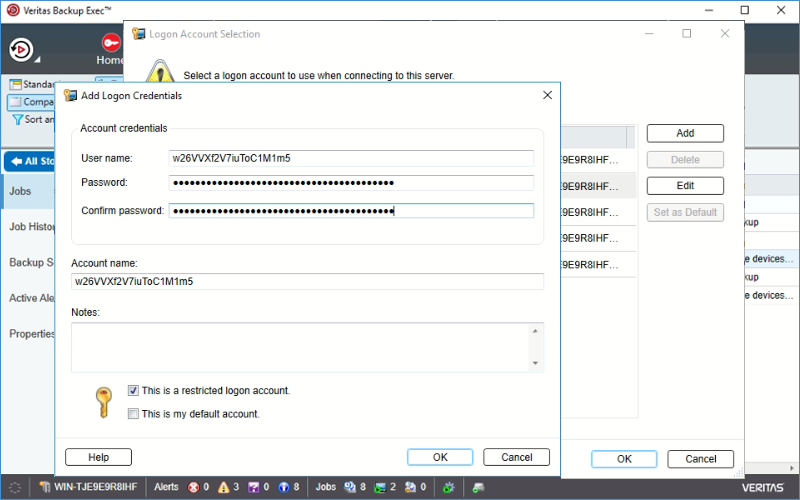Check 'This is my default account'
The width and height of the screenshot is (800, 500).
[133, 414]
